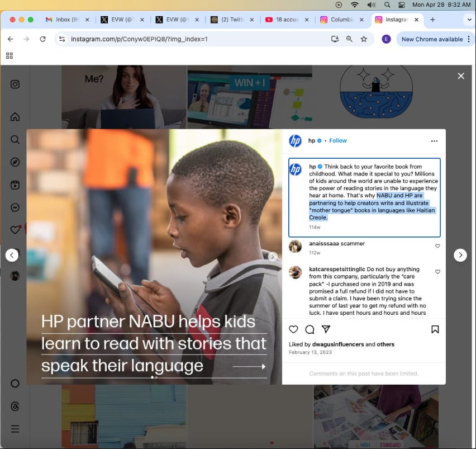476x449 pixels.
Task: Click the circle icon in lower sidebar
Action: 15,384
